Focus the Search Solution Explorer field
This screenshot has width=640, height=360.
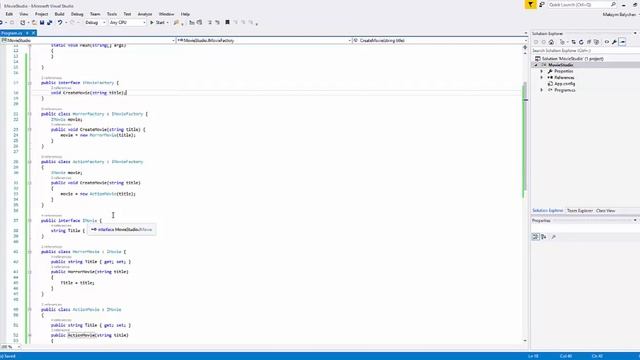[x=584, y=51]
